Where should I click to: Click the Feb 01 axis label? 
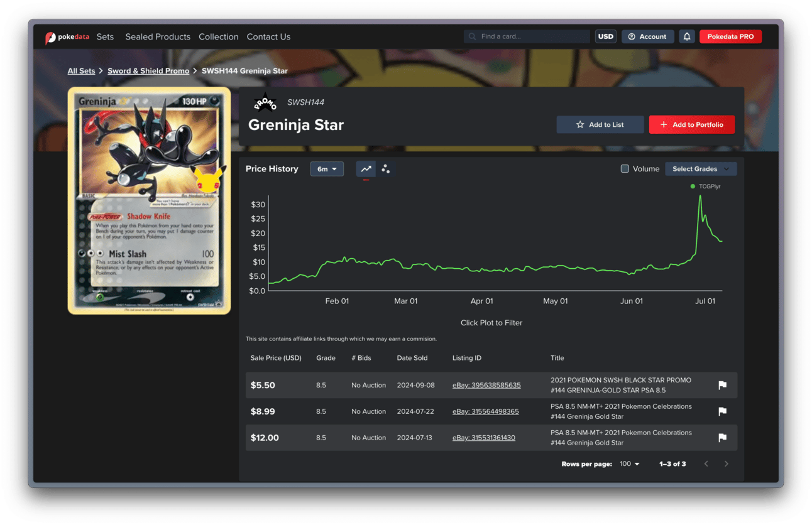(x=337, y=301)
